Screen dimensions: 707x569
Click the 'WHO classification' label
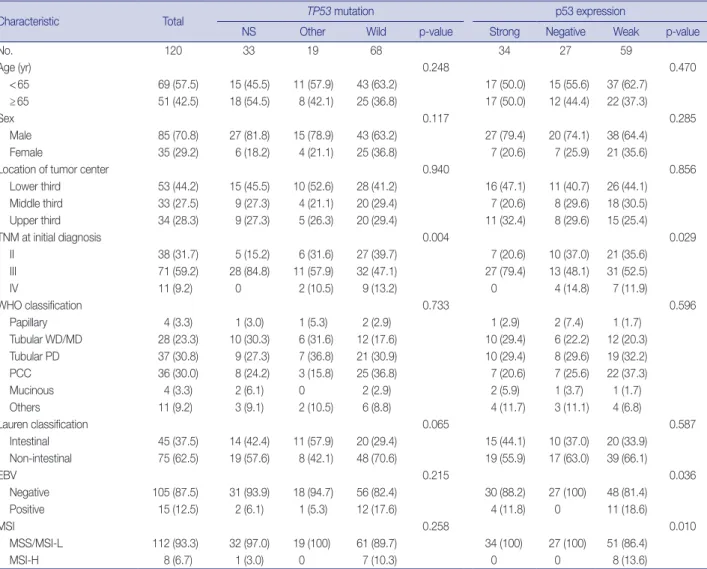coord(41,306)
